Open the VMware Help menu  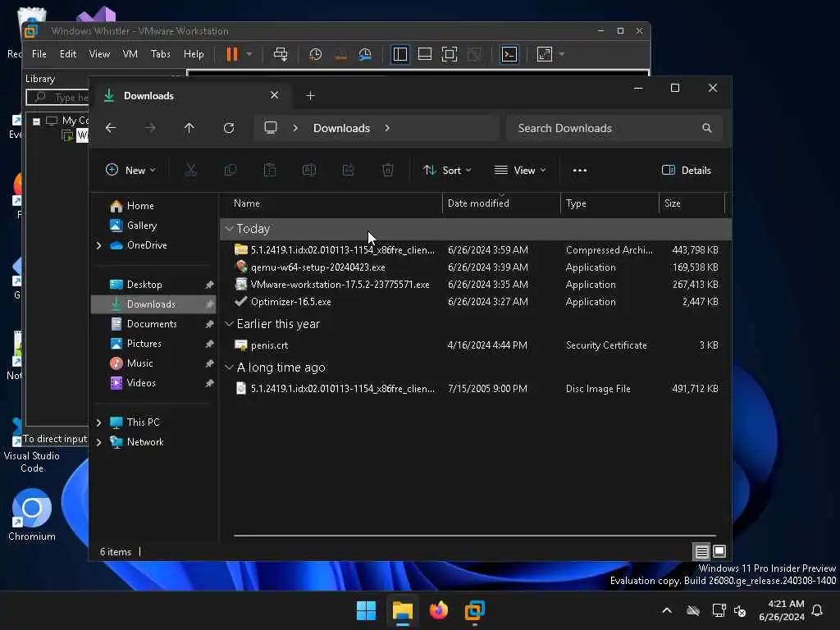coord(194,54)
